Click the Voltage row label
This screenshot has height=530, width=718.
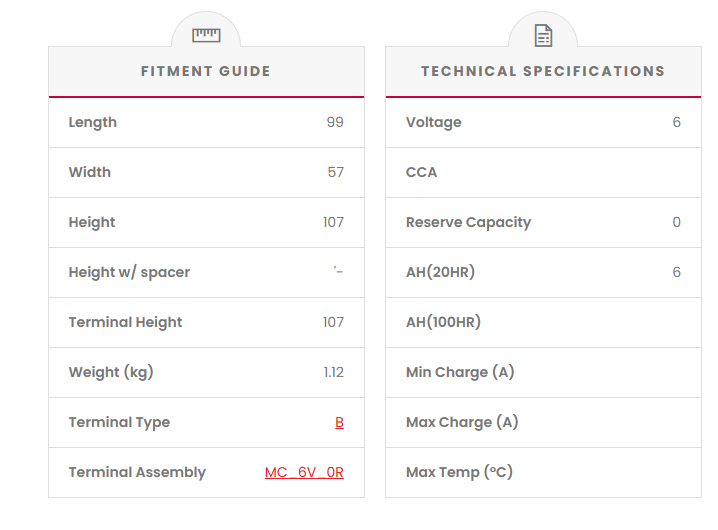tap(434, 122)
